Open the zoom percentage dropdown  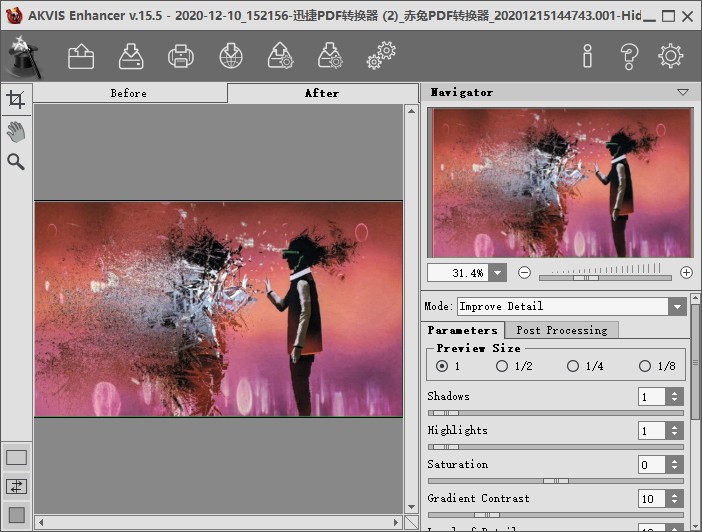coord(497,273)
